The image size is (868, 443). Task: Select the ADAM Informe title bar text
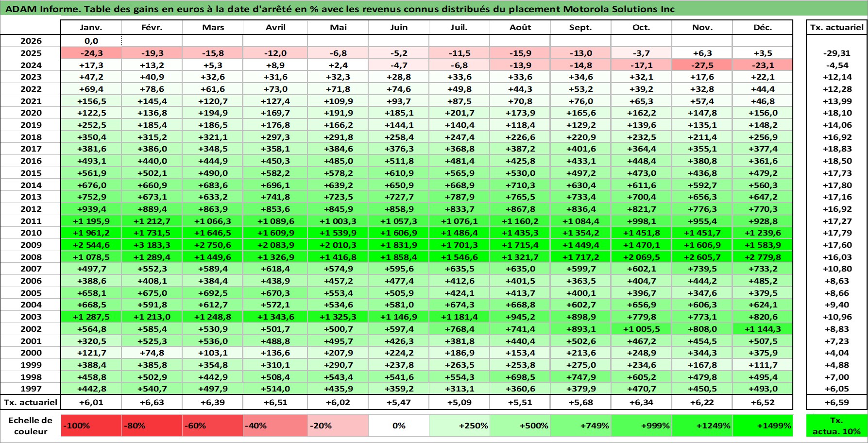pos(340,9)
